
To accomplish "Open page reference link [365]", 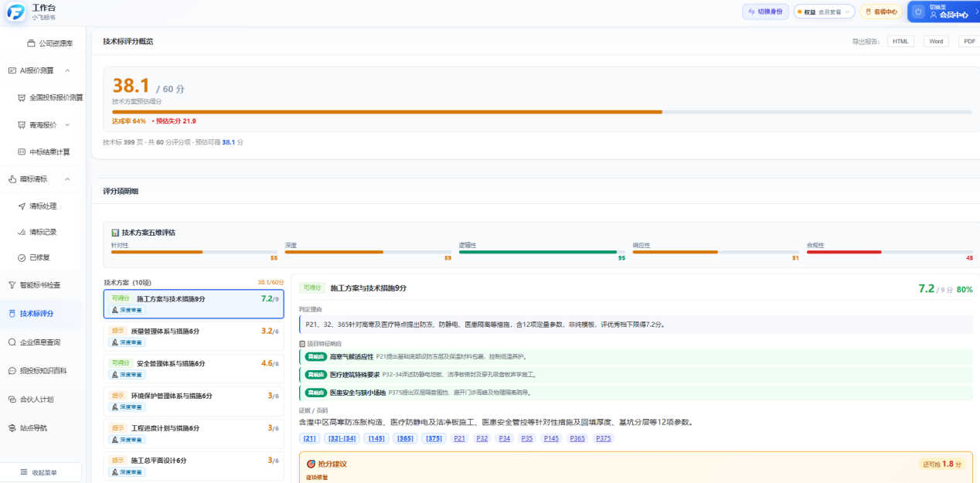I will [404, 439].
